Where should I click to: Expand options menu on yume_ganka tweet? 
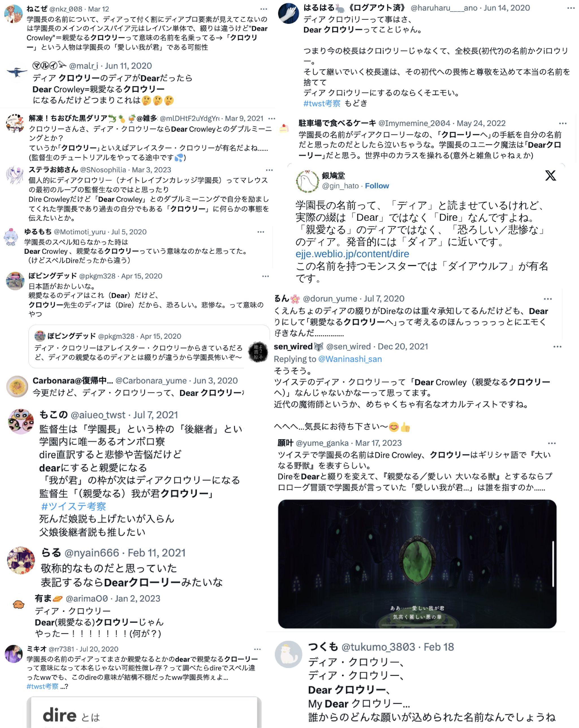point(552,443)
